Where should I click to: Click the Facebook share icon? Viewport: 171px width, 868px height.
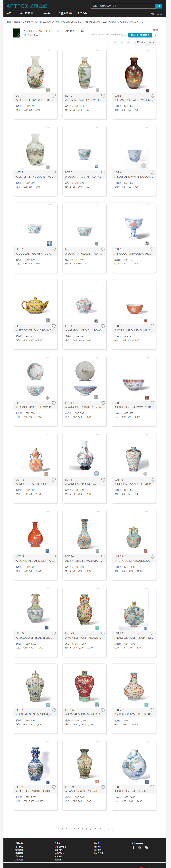point(108,42)
